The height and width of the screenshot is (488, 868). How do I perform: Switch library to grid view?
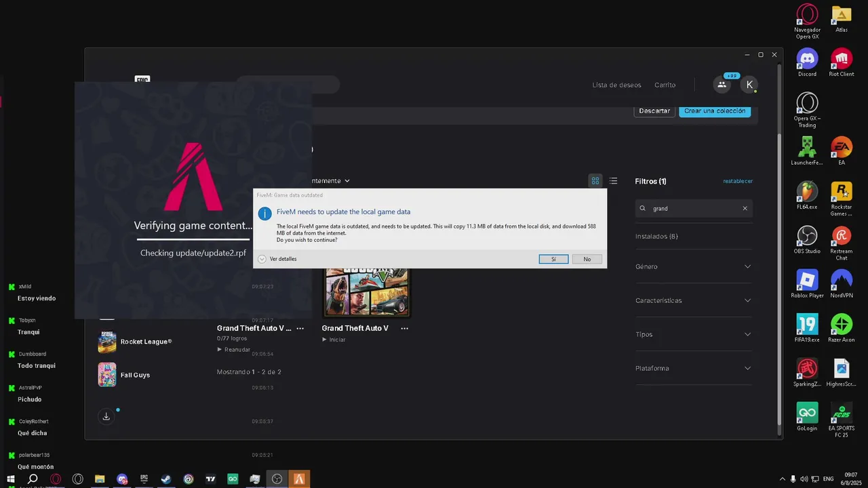(x=595, y=181)
